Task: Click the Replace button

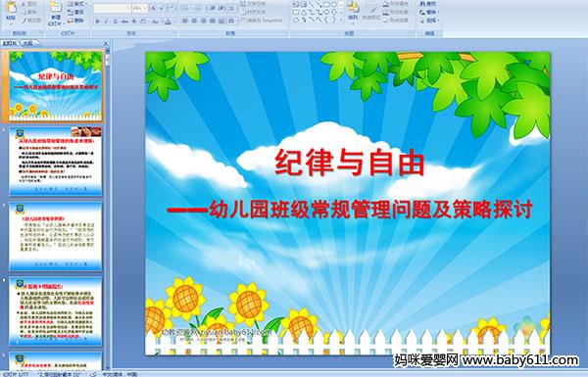Action: (428, 12)
